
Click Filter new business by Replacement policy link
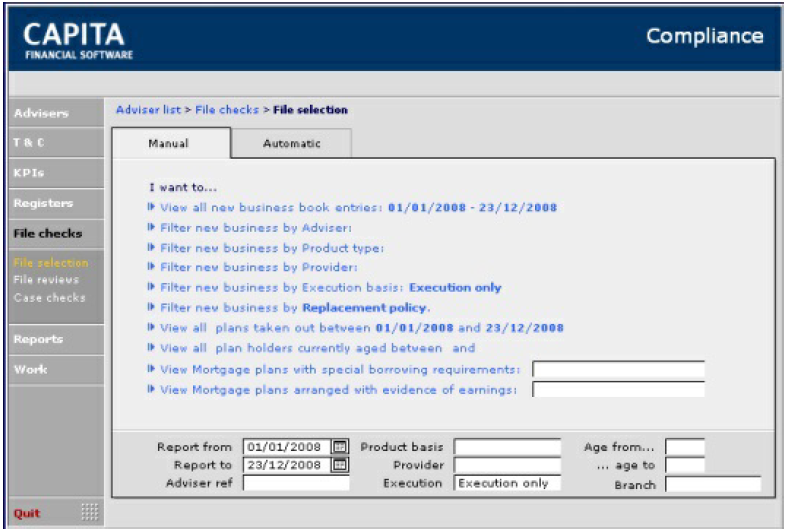[295, 308]
